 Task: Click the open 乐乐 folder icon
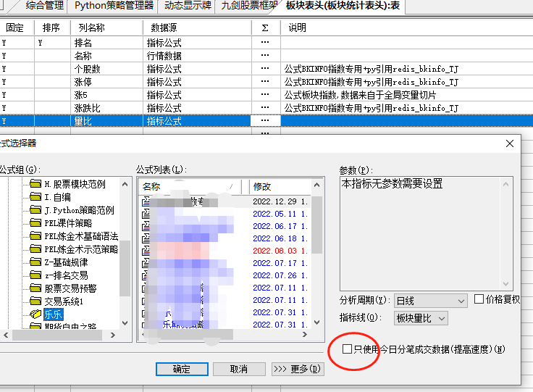35,314
